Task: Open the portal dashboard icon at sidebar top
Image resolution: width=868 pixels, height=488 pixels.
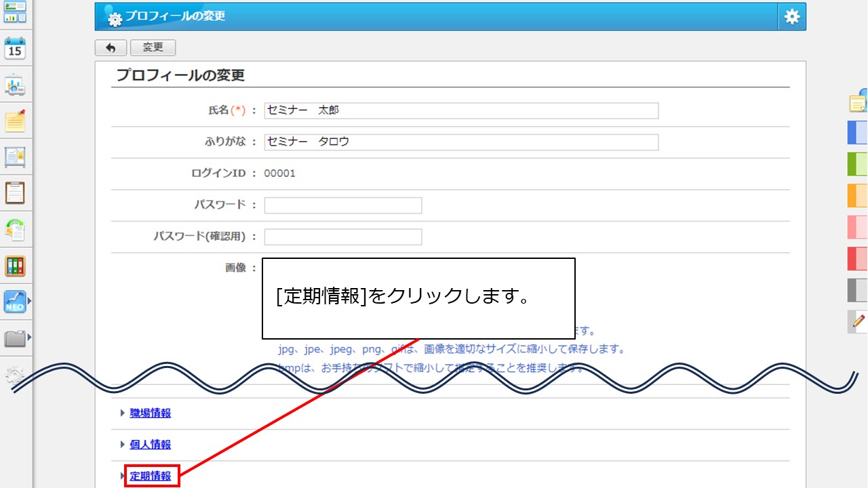Action: (15, 12)
